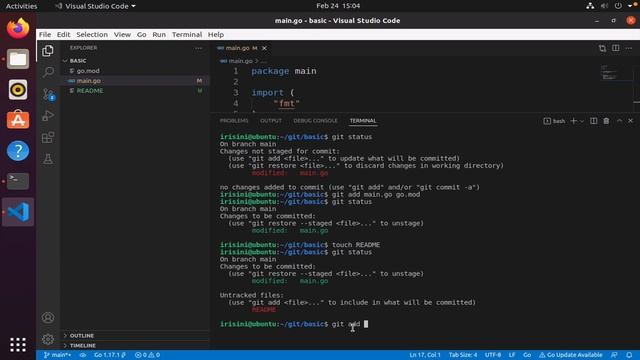The width and height of the screenshot is (640, 360).
Task: Open Files from the Ubuntu dock
Action: (18, 59)
